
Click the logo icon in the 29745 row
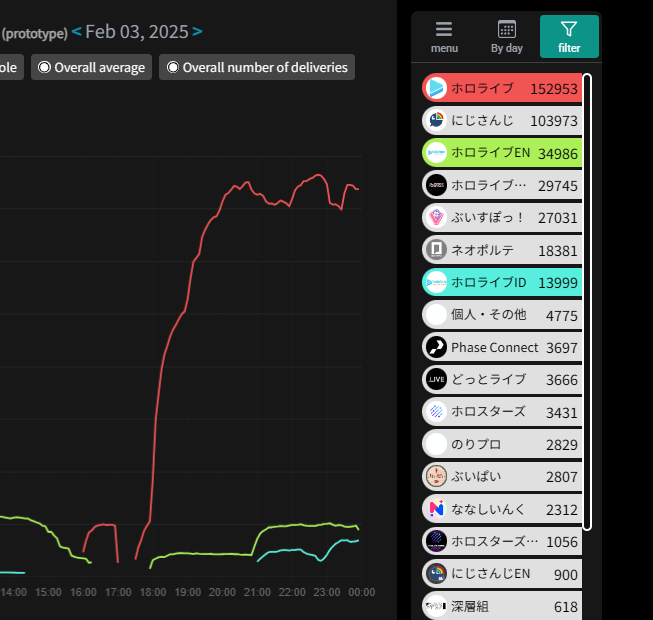point(436,185)
